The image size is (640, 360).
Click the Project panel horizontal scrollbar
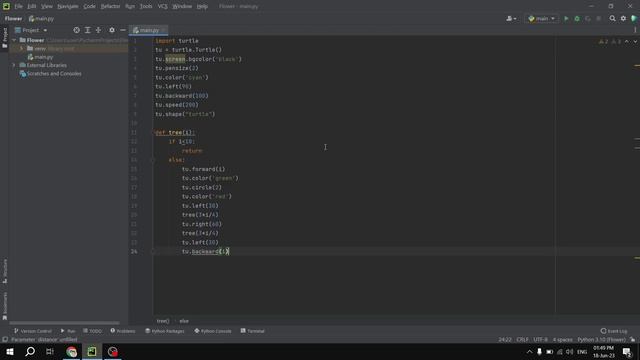click(64, 323)
